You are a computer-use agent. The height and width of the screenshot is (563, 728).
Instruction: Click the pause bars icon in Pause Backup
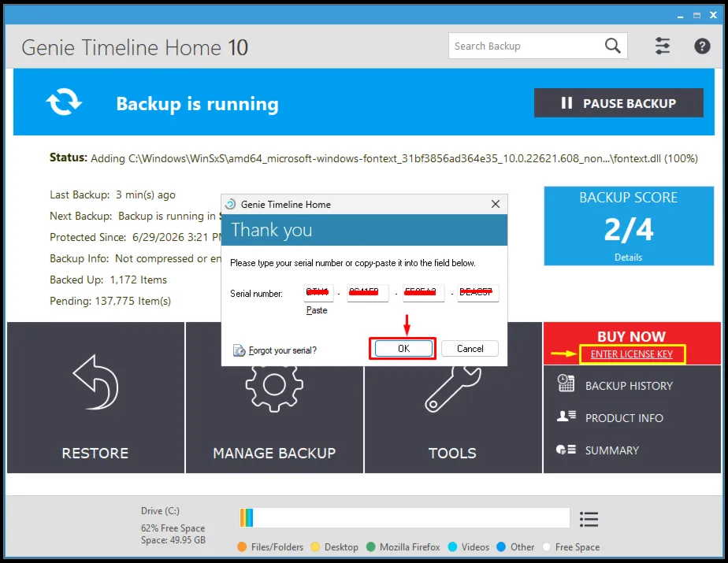pos(566,102)
